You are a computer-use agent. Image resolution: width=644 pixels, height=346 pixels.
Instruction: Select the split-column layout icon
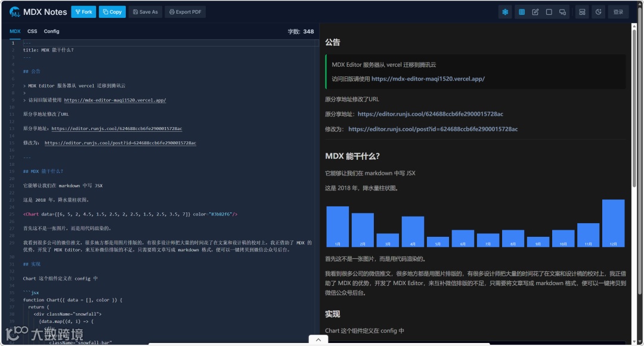pos(522,12)
